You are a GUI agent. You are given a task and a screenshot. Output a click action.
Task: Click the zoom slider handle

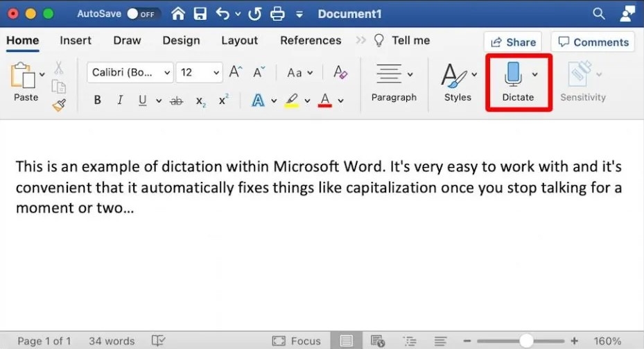pos(526,341)
